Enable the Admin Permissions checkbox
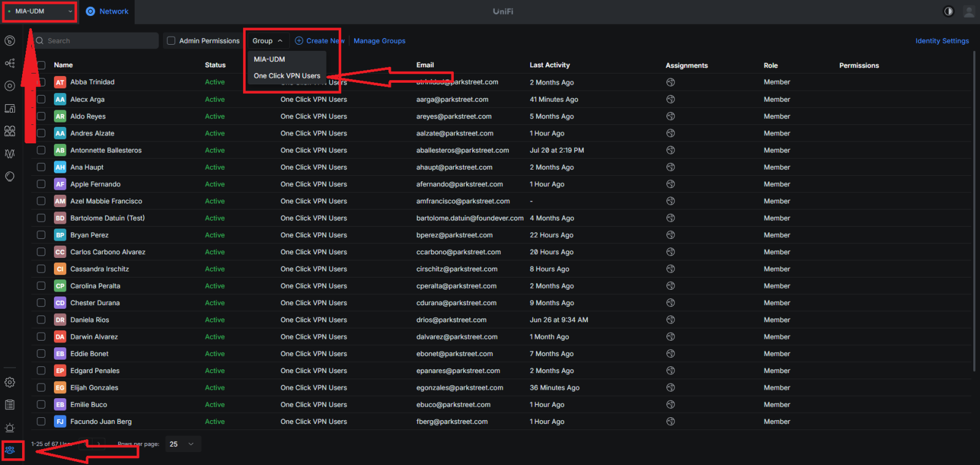Image resolution: width=980 pixels, height=465 pixels. 171,40
